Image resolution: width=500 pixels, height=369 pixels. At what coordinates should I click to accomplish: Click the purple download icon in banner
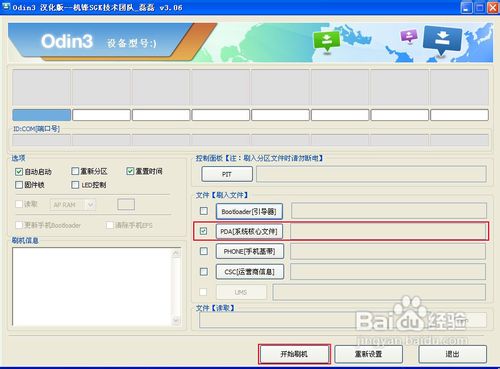[409, 35]
